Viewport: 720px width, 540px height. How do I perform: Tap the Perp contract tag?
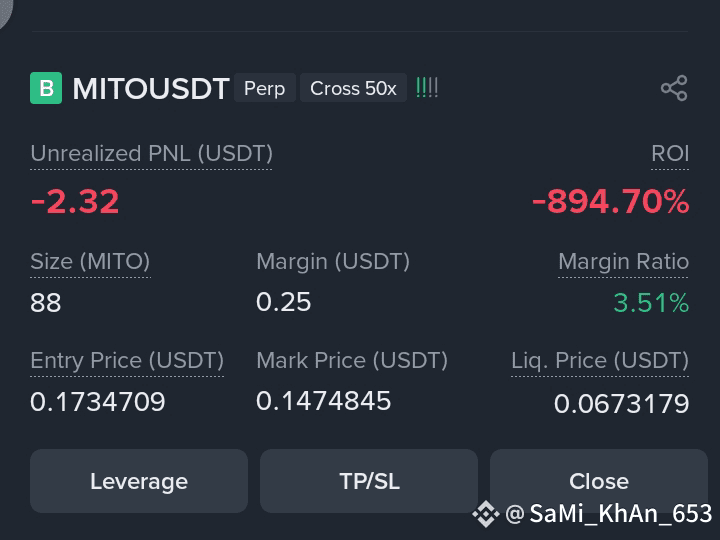click(264, 88)
